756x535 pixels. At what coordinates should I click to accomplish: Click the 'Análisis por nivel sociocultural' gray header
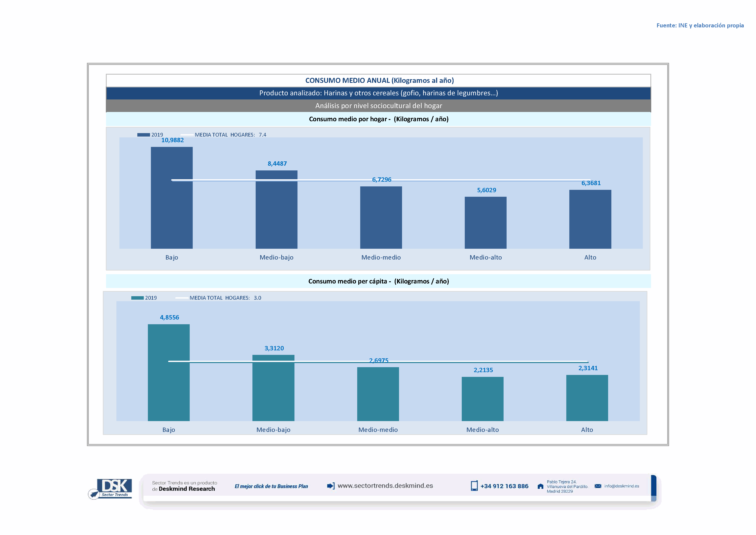point(378,106)
